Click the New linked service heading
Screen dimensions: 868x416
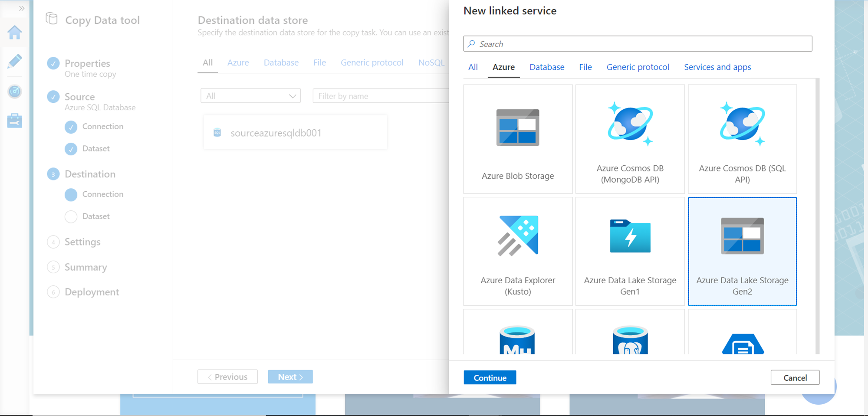[x=510, y=11]
